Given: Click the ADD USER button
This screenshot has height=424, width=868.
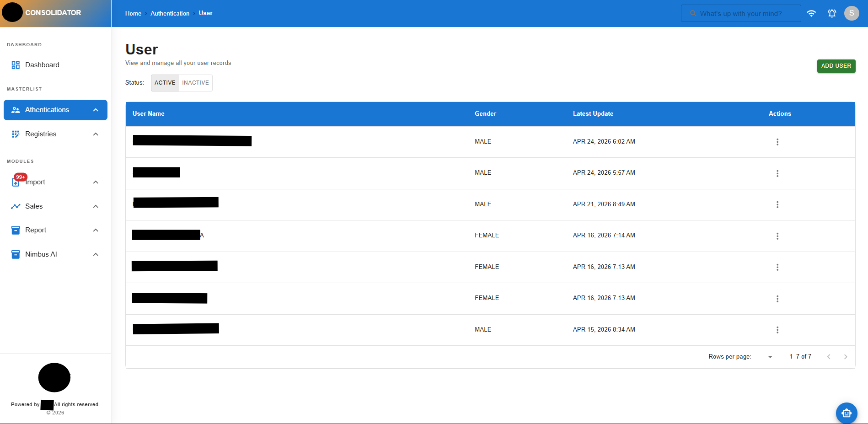Looking at the screenshot, I should coord(836,66).
